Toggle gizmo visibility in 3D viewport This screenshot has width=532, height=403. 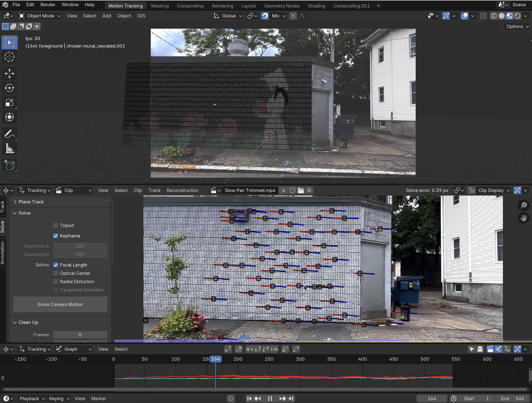pos(446,16)
